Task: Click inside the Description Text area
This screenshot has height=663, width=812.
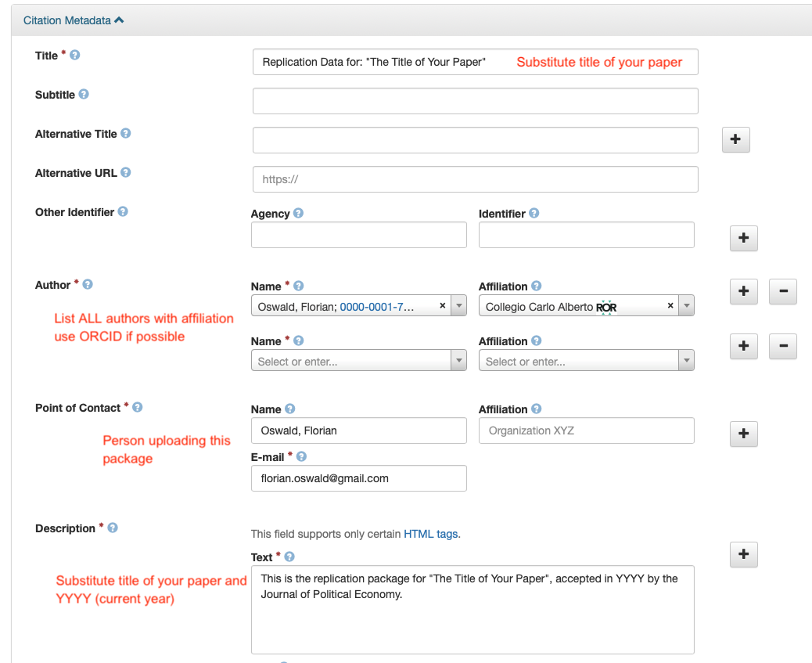Action: coord(472,618)
